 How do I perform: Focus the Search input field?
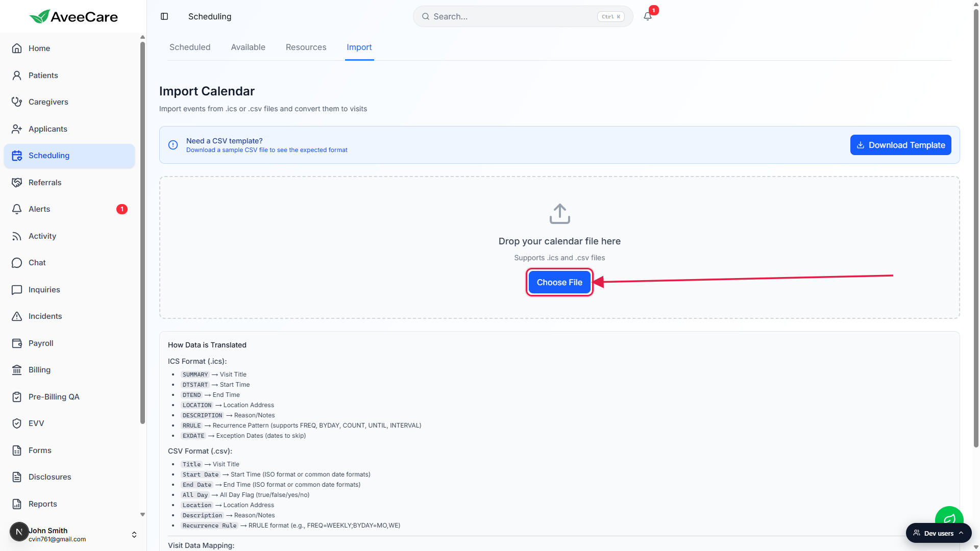pyautogui.click(x=523, y=16)
